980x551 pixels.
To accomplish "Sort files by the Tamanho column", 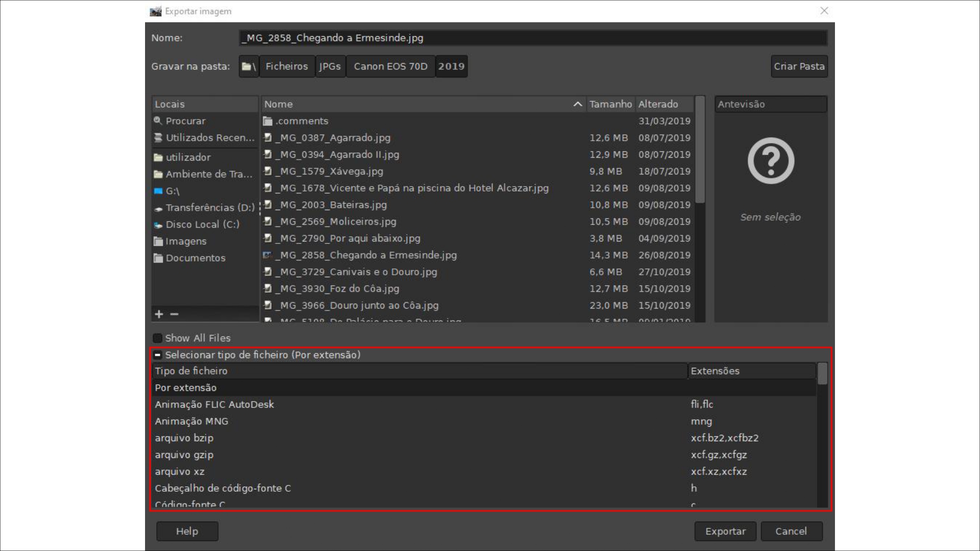I will (x=610, y=104).
